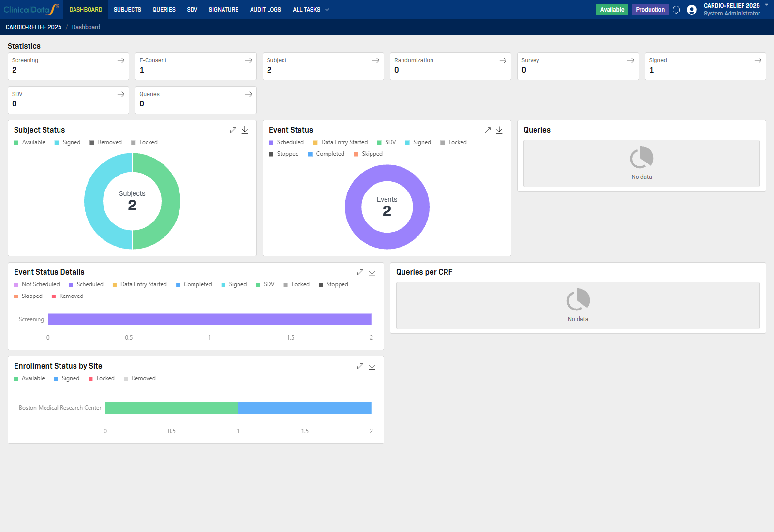
Task: Open the Audit Logs tab
Action: click(x=266, y=10)
